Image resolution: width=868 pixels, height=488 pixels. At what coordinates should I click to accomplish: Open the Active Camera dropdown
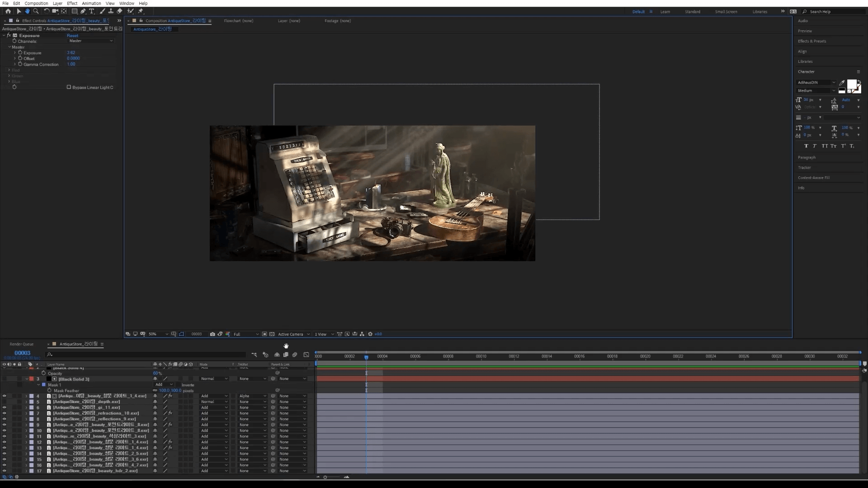[294, 334]
